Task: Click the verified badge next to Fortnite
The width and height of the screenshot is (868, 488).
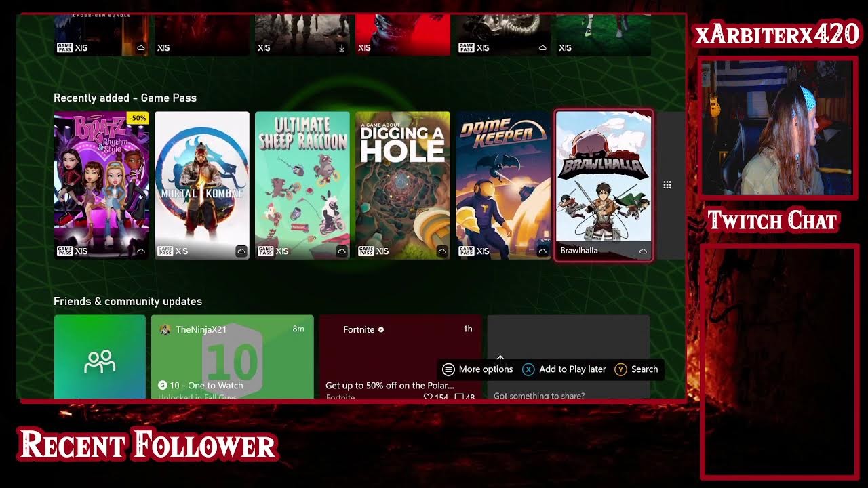Action: coord(381,330)
